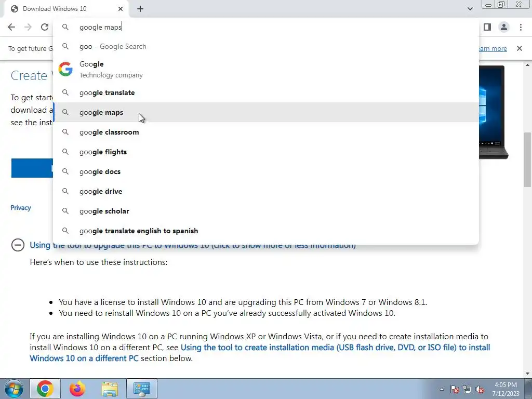This screenshot has width=532, height=399.
Task: Open the tab search dropdown arrow
Action: [x=470, y=9]
